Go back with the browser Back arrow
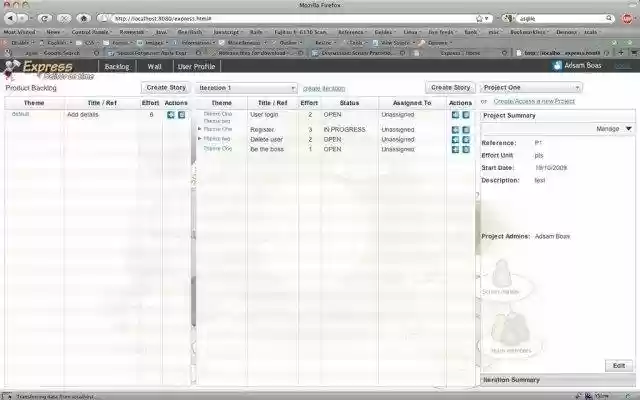The height and width of the screenshot is (400, 640). (11, 18)
